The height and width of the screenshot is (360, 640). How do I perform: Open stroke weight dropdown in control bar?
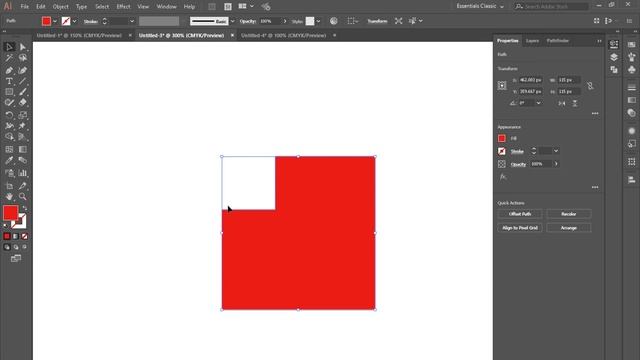131,21
